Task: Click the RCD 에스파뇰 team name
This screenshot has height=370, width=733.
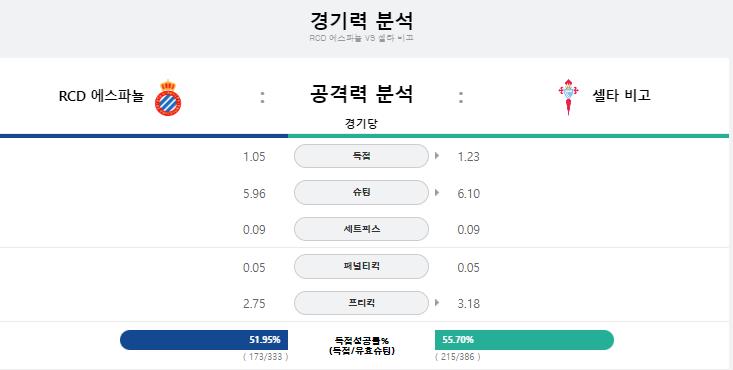Action: 101,96
